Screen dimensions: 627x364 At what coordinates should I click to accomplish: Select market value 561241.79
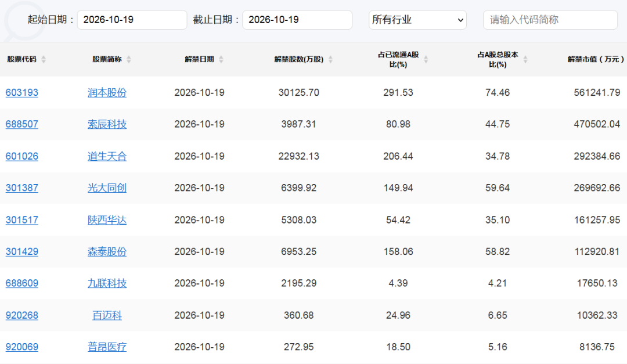pyautogui.click(x=597, y=92)
